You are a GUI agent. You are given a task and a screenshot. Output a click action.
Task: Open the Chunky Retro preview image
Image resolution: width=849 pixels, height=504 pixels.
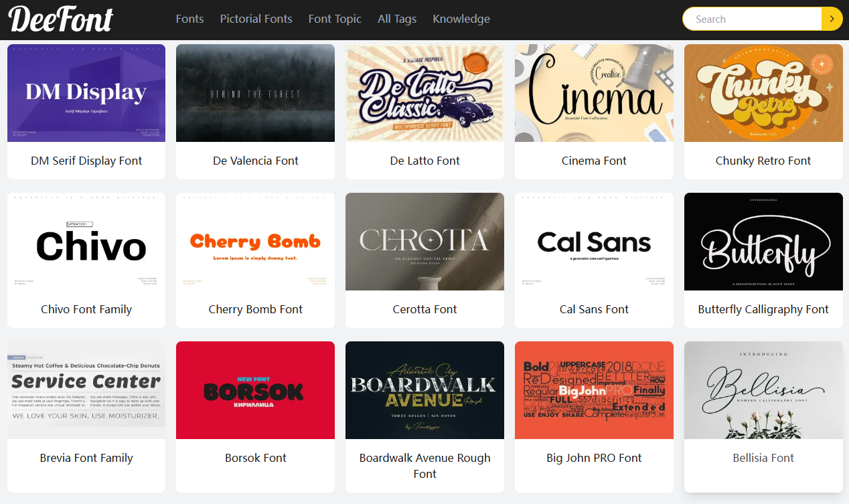tap(763, 93)
